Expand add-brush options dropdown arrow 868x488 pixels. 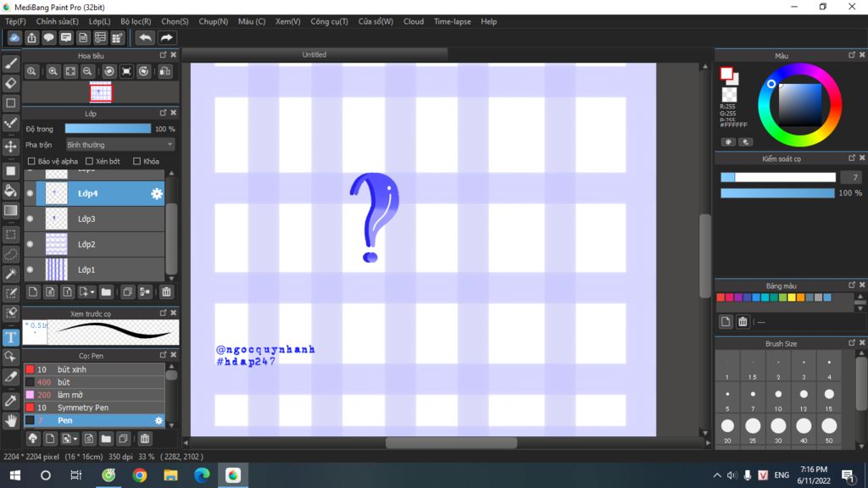coord(75,439)
